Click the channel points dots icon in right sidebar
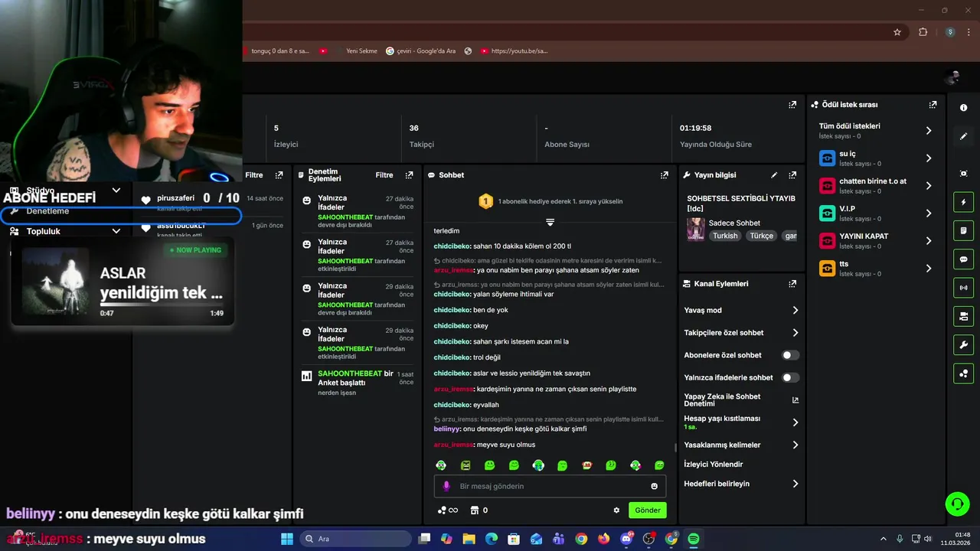This screenshot has width=980, height=551. tap(963, 373)
